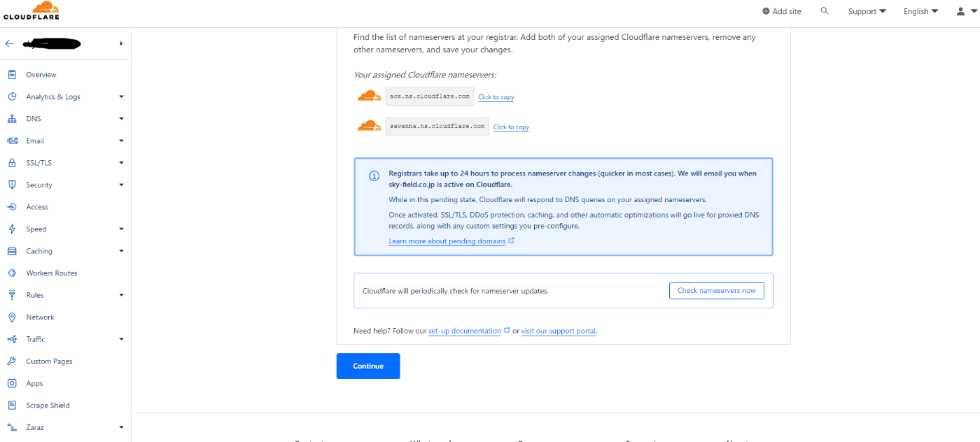The image size is (980, 442).
Task: Expand the Traffic submenu arrow
Action: [x=121, y=339]
